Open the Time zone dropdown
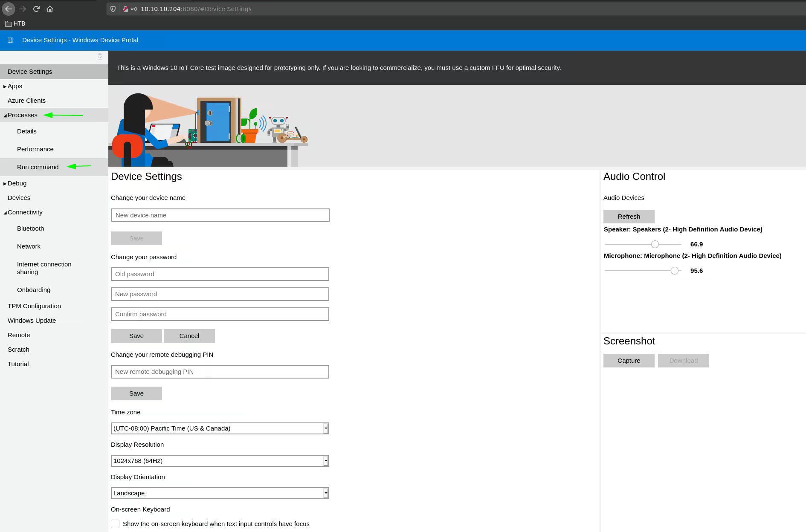Screen dimensions: 806x532 pyautogui.click(x=220, y=428)
